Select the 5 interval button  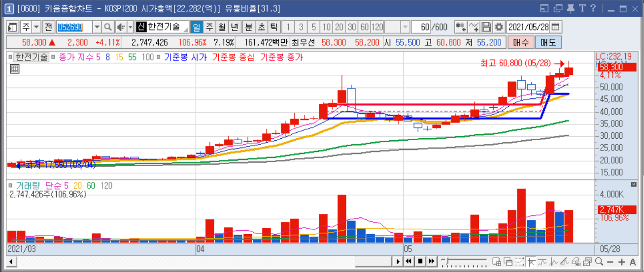[x=314, y=27]
